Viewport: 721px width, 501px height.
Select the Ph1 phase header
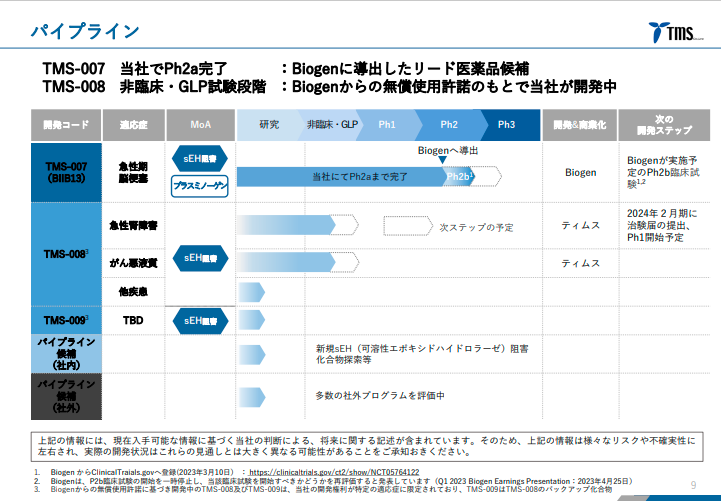click(x=387, y=125)
